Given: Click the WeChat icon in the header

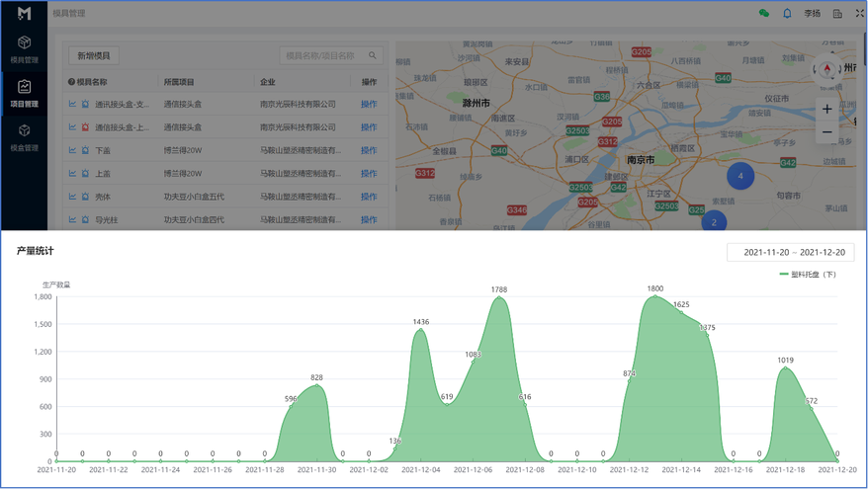Looking at the screenshot, I should (763, 14).
